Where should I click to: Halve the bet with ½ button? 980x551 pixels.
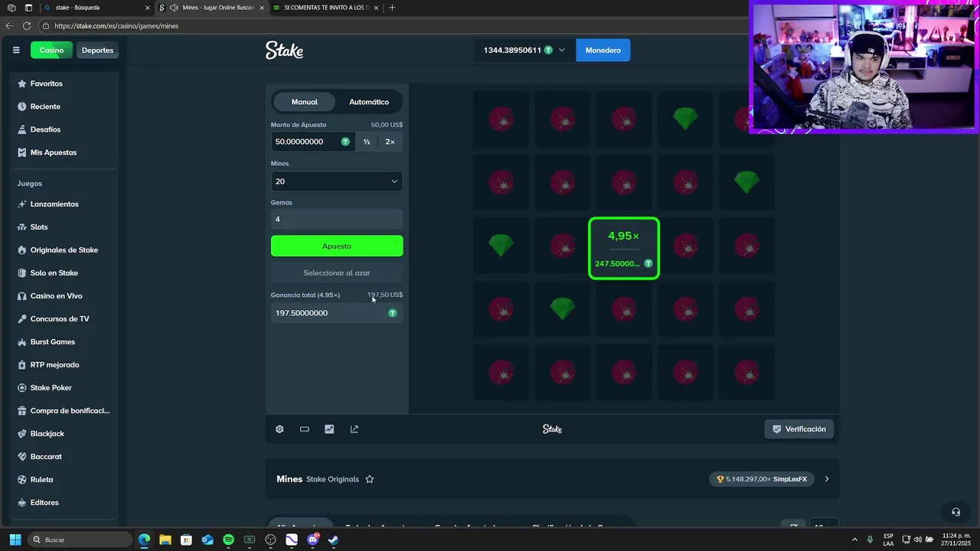pos(367,142)
